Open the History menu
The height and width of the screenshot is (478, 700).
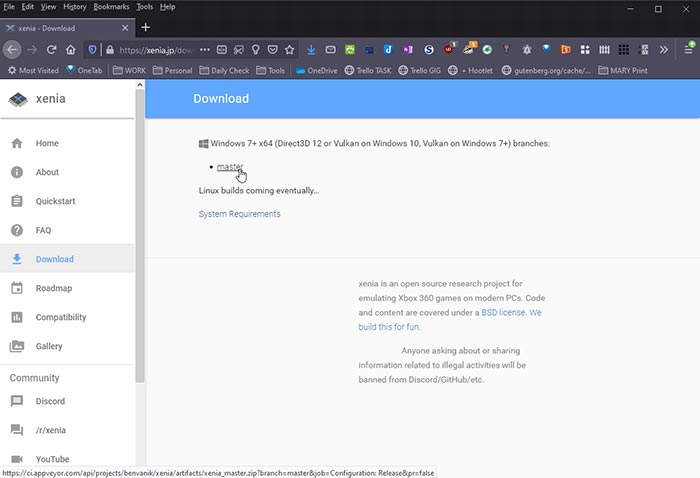tap(74, 6)
